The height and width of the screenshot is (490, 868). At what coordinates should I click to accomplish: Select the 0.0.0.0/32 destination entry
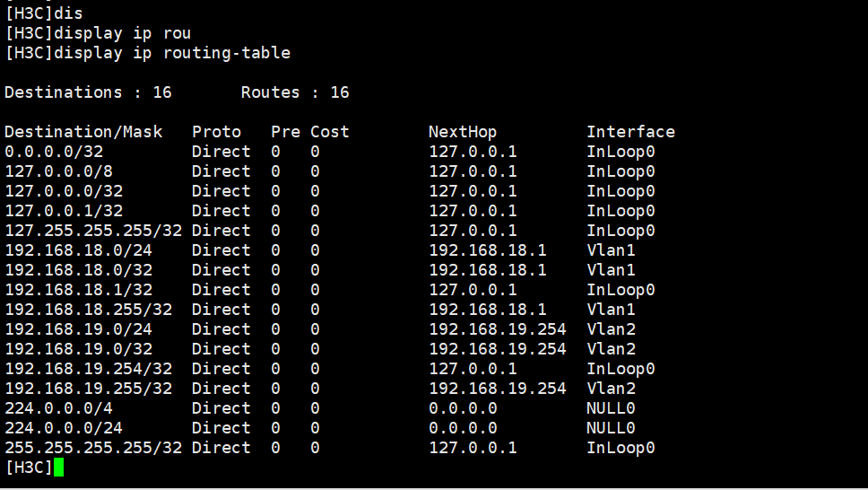pos(54,152)
